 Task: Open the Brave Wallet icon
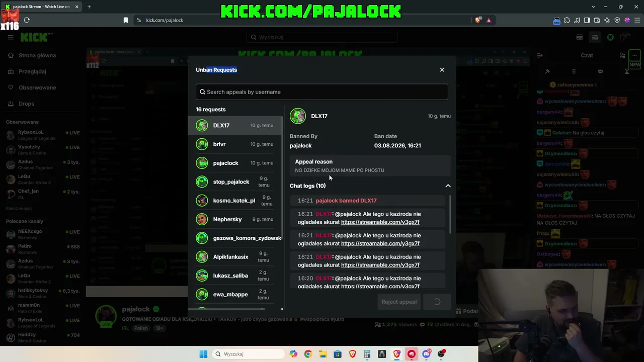coord(597,20)
